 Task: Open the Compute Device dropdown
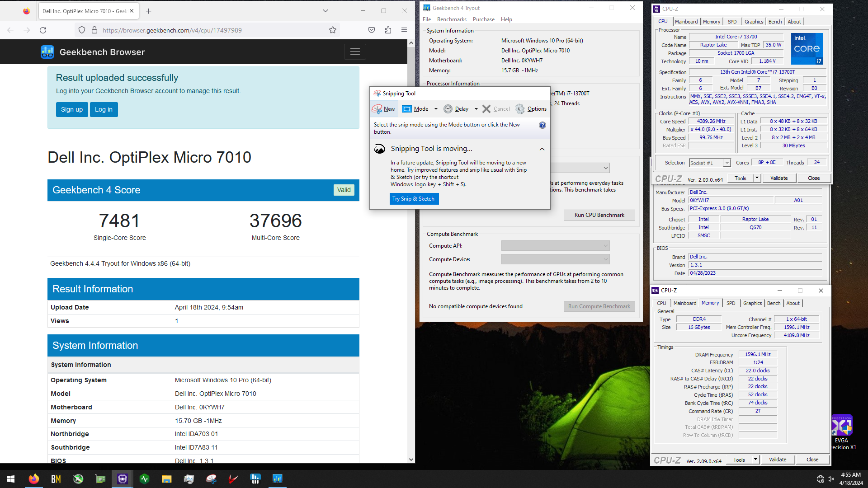pyautogui.click(x=555, y=259)
